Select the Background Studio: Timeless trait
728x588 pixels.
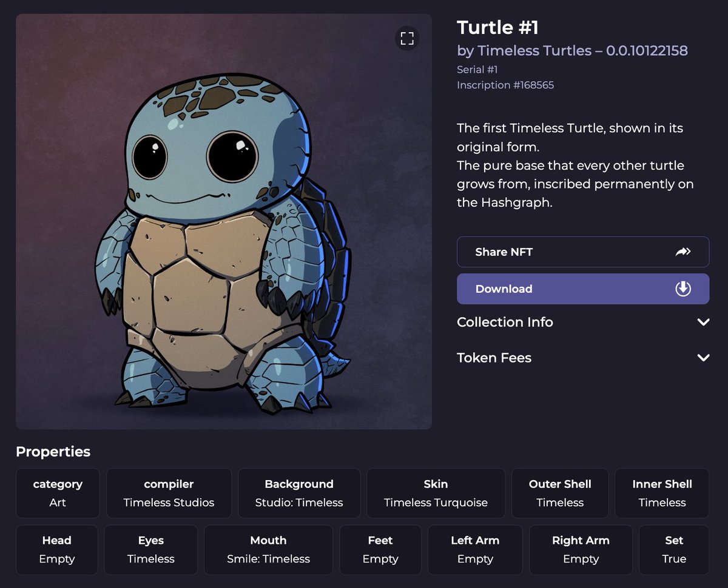coord(298,493)
